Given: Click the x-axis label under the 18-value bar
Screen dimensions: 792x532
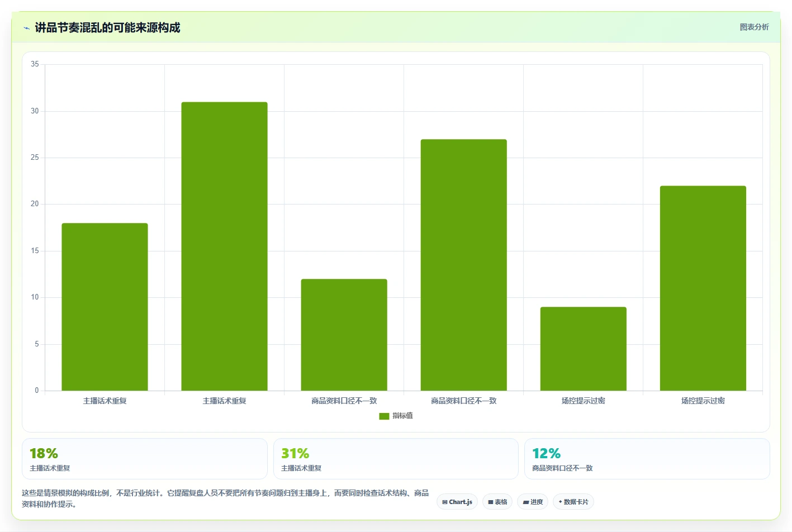Looking at the screenshot, I should [105, 401].
